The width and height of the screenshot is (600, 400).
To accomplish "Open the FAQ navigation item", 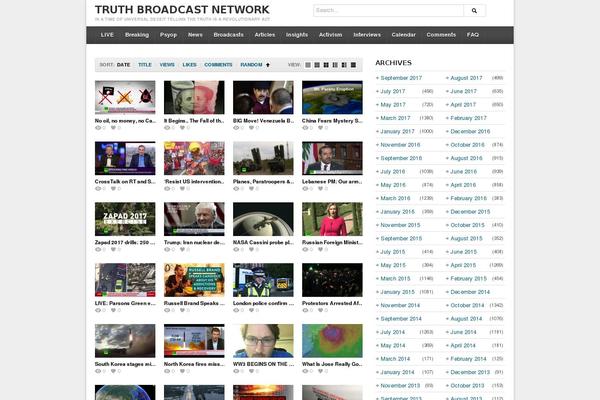I will (x=473, y=35).
